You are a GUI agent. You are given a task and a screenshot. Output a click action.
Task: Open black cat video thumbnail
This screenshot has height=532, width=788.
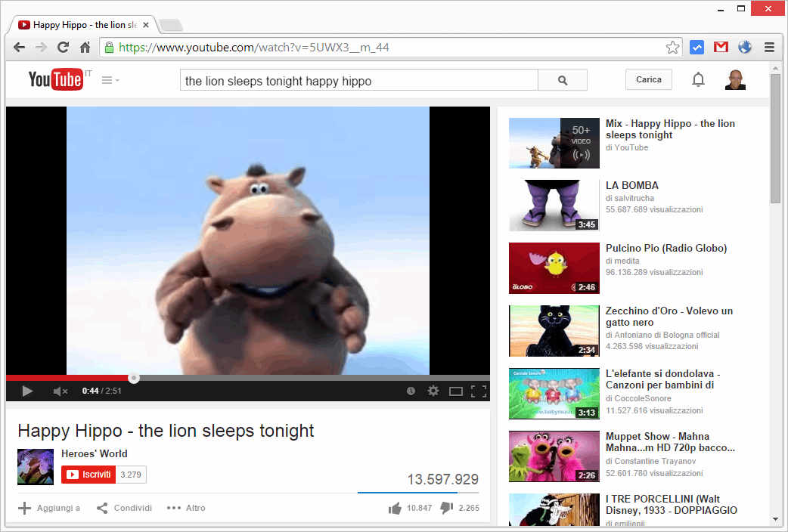(554, 331)
